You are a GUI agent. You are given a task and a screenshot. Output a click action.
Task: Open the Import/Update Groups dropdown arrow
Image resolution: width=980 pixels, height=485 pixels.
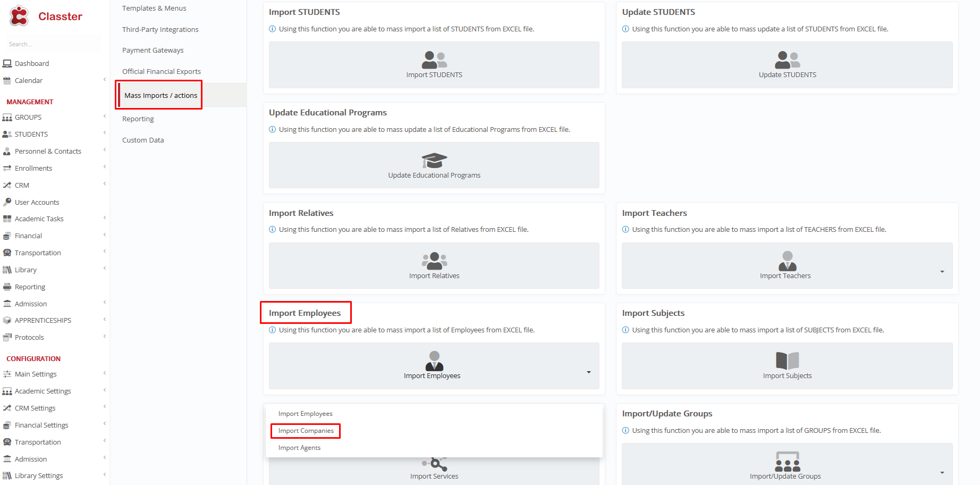tap(942, 473)
